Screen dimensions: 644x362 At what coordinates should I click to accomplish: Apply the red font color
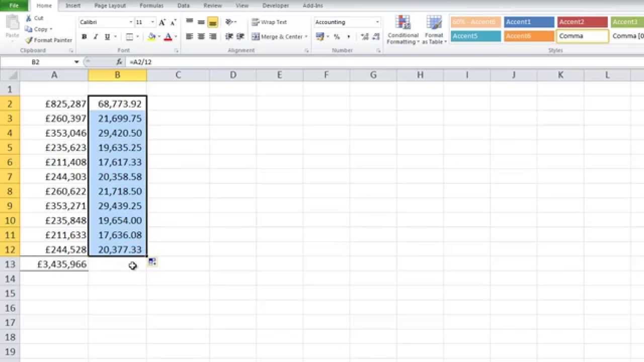[x=168, y=37]
